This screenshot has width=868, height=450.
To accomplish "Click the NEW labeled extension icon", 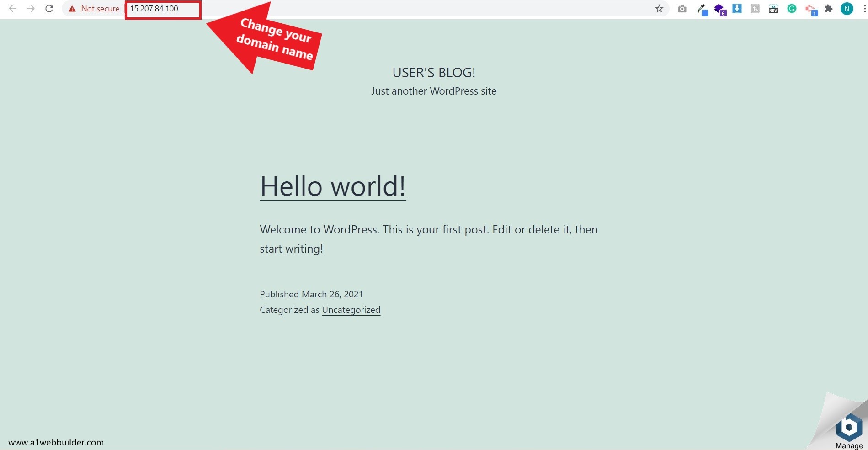I will (x=773, y=8).
